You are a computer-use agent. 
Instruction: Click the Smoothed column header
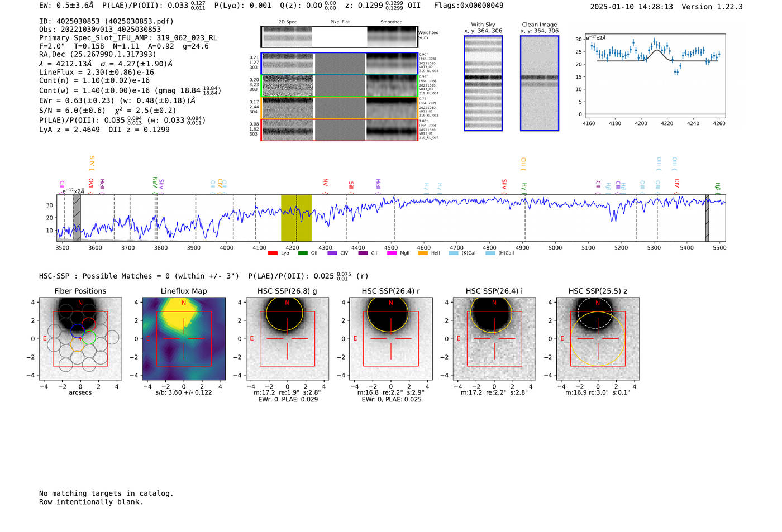click(392, 22)
